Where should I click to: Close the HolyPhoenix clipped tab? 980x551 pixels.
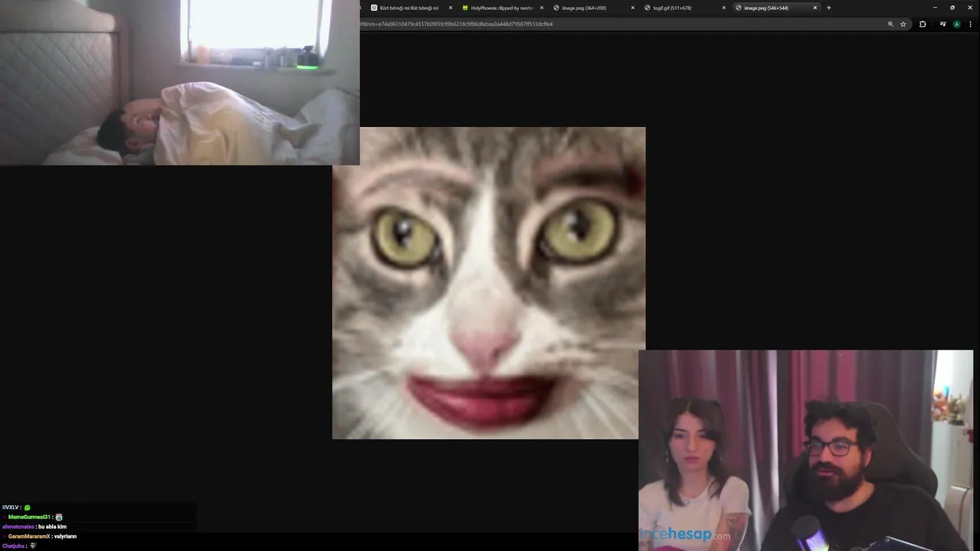pos(542,8)
